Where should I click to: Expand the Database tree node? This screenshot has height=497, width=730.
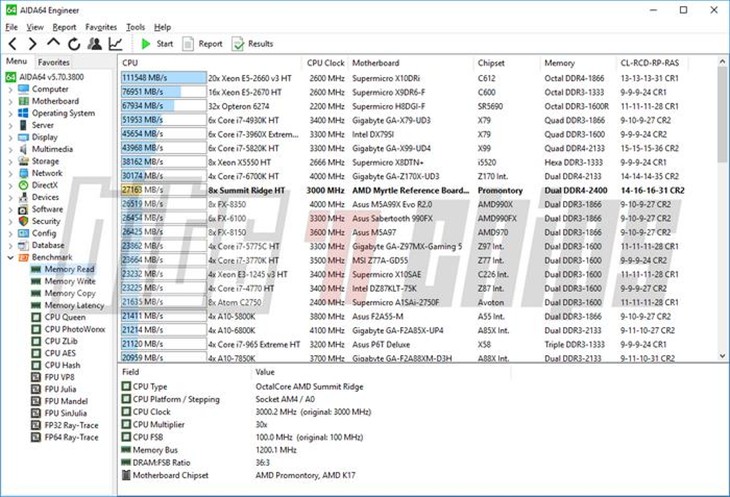(x=11, y=246)
